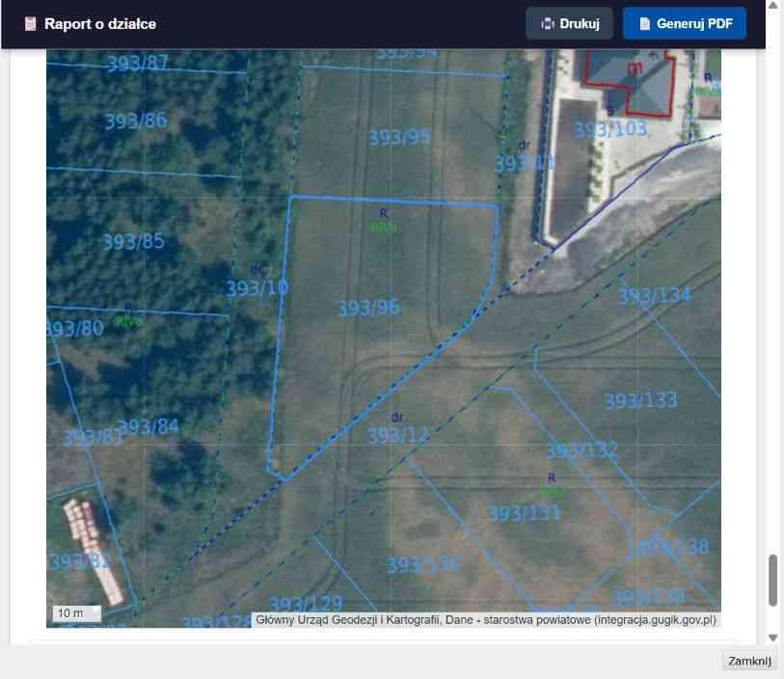Click parcel label 393/85
Image resolution: width=784 pixels, height=679 pixels.
(x=133, y=242)
